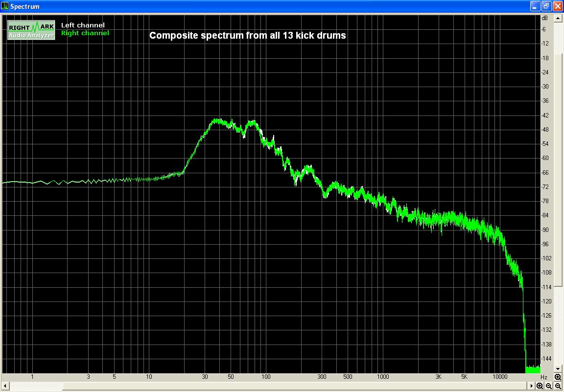Viewport: 564px width, 392px height.
Task: Click the '-144' dB axis label
Action: [x=546, y=359]
